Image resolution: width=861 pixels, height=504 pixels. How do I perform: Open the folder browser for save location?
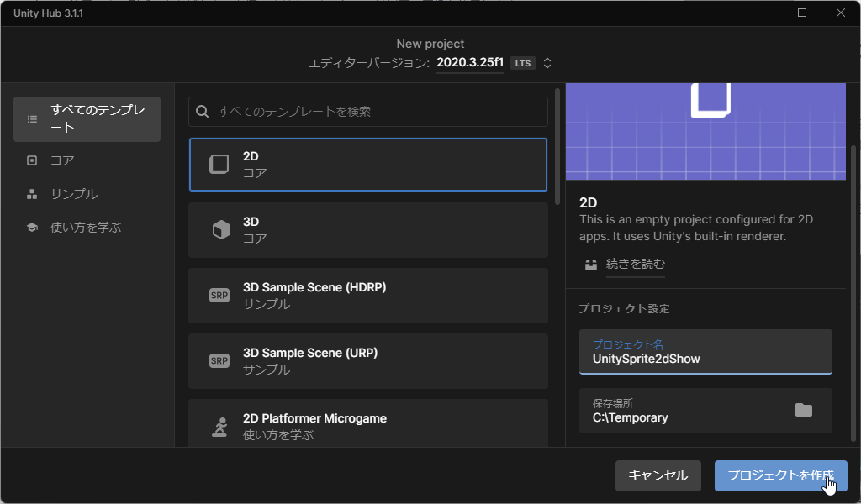(803, 410)
